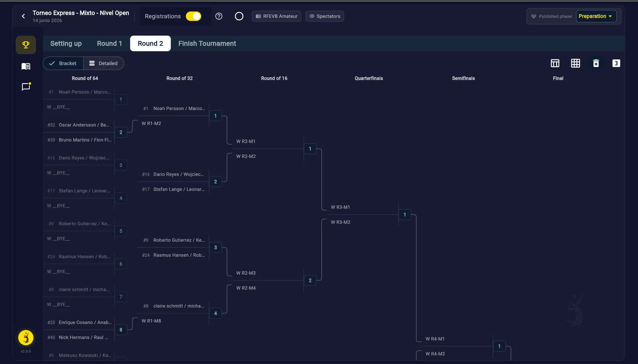Open Round of 32 match 4 box
This screenshot has width=638, height=364.
(215, 313)
